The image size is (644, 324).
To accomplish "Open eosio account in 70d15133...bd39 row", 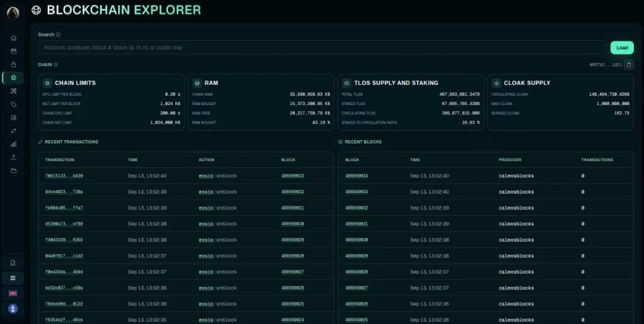I will [206, 176].
